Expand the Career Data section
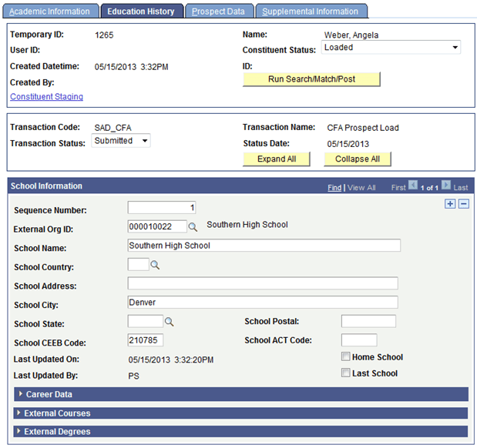This screenshot has height=448, width=477. coord(241,394)
